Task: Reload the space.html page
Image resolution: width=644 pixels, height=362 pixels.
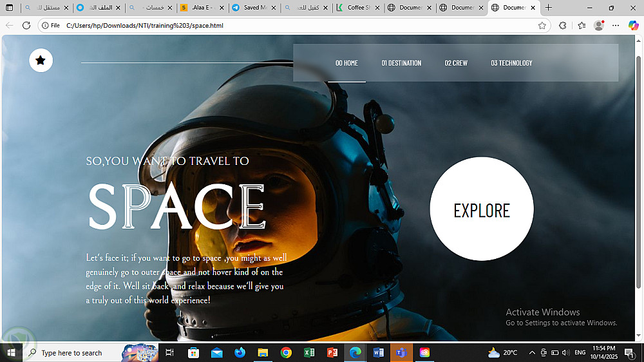Action: (x=26, y=26)
